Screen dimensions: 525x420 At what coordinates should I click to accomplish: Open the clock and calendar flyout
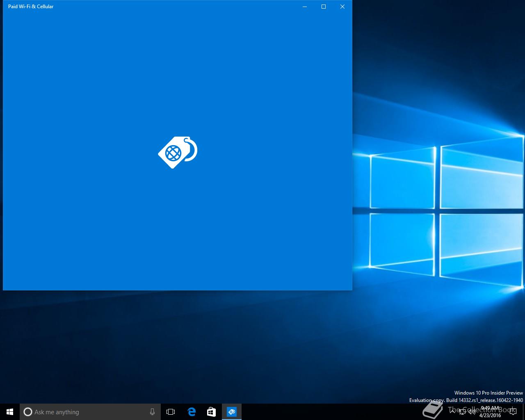click(x=490, y=412)
